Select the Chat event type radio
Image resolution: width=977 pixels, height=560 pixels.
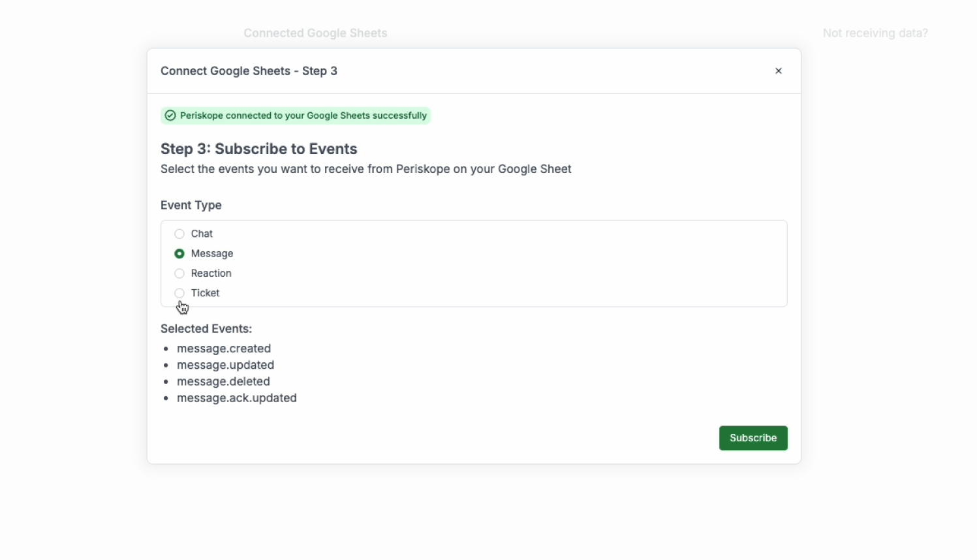click(x=179, y=234)
